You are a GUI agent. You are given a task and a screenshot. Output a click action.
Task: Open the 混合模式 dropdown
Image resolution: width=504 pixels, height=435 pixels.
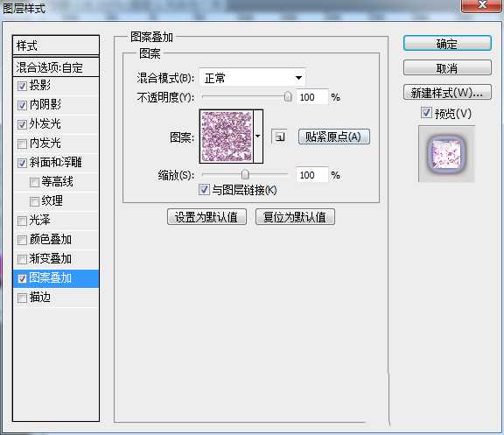pyautogui.click(x=252, y=78)
